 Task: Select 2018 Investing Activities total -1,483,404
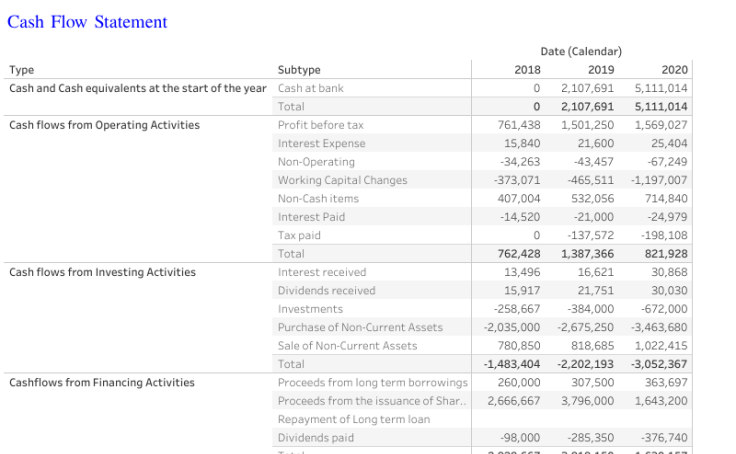coord(512,364)
